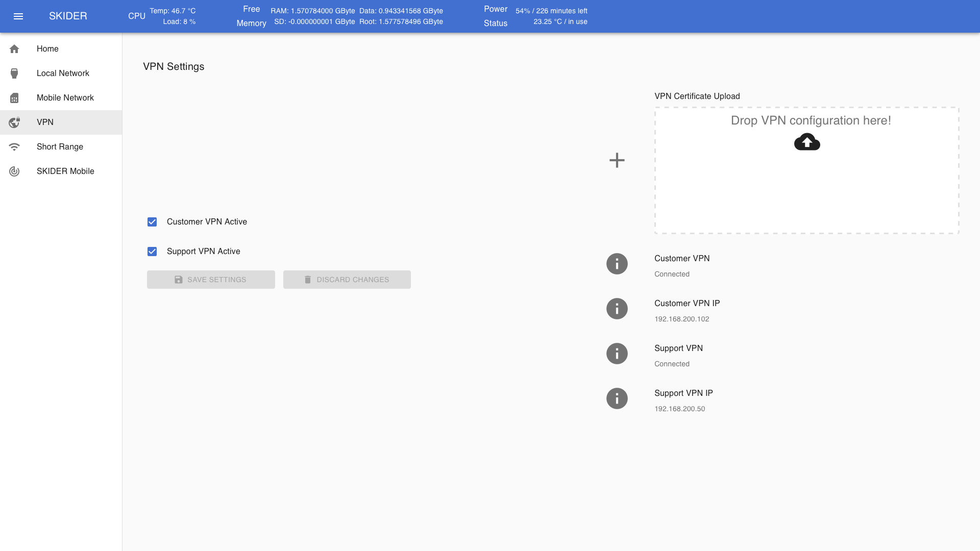
Task: Click Support VPN IP value 192.168.200.50
Action: pos(679,409)
